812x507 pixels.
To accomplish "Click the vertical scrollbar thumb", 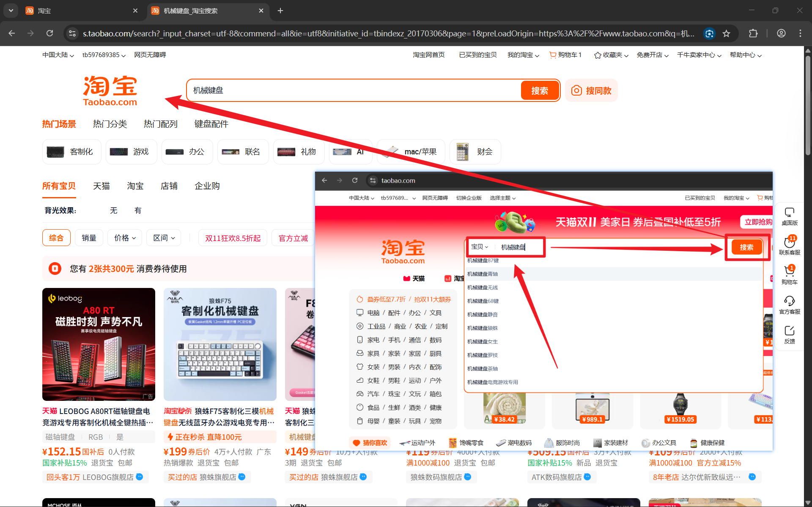I will point(808,106).
